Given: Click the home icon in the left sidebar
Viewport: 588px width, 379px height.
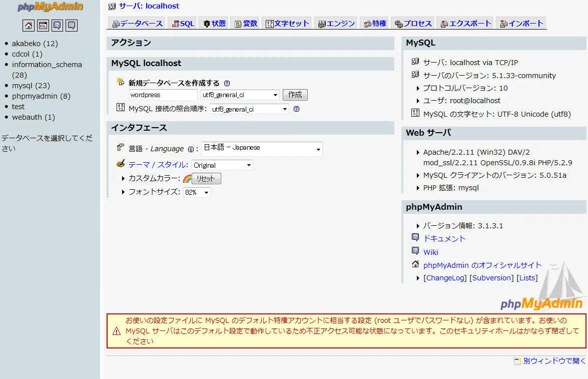Looking at the screenshot, I should pos(28,25).
